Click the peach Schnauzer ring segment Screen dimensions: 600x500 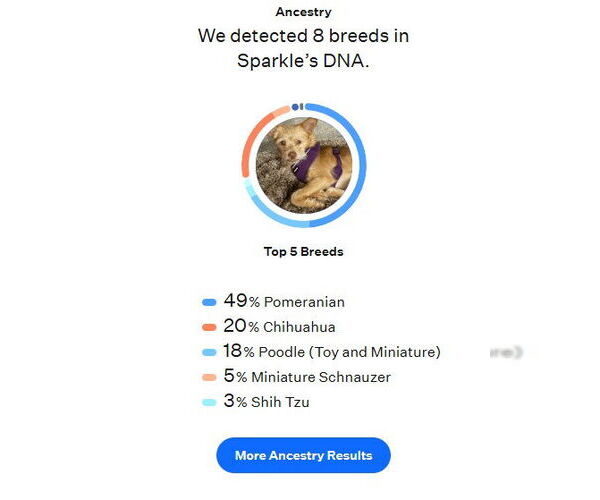(x=281, y=111)
